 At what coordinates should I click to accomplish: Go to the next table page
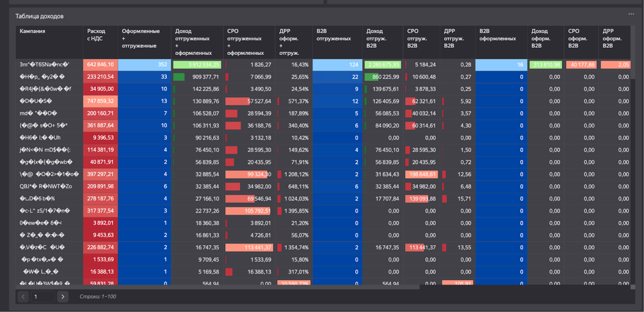click(63, 297)
